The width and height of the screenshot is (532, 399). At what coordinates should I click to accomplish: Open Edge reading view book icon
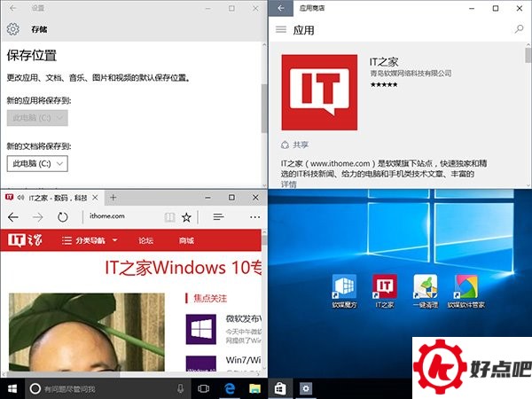[x=169, y=216]
